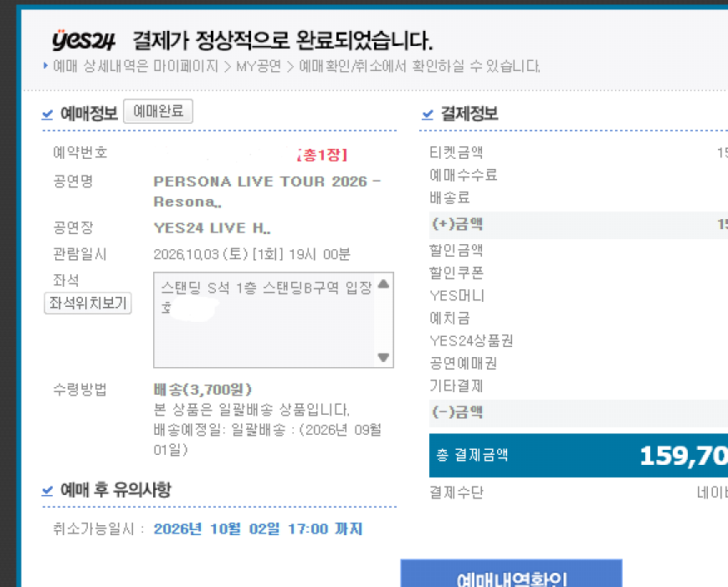Click the 할인금액 label
Screen dimensions: 728x587
click(456, 250)
